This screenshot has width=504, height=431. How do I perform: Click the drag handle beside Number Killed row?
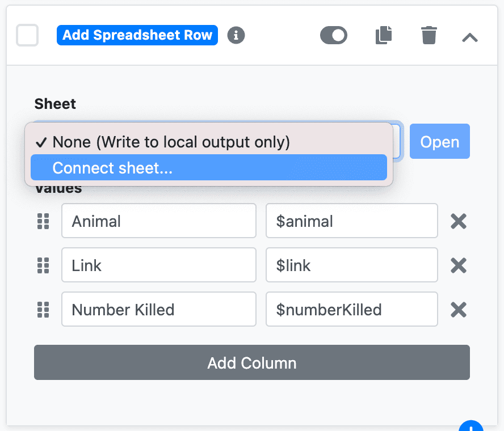[43, 309]
